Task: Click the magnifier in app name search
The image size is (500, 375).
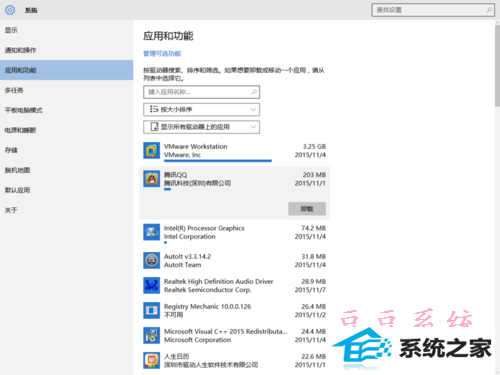Action: [x=254, y=92]
